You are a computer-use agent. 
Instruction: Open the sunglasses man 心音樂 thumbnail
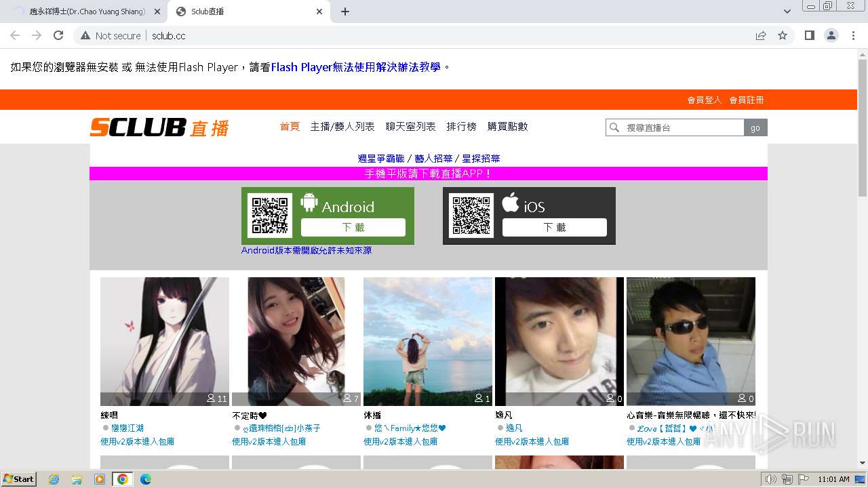pos(691,341)
